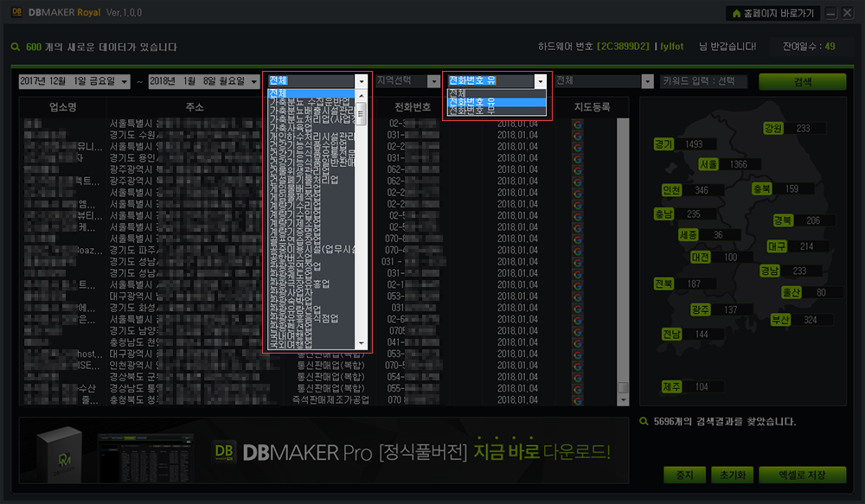Click the Google icon in the 경기도 남양 row
The image size is (865, 504).
coord(578,331)
